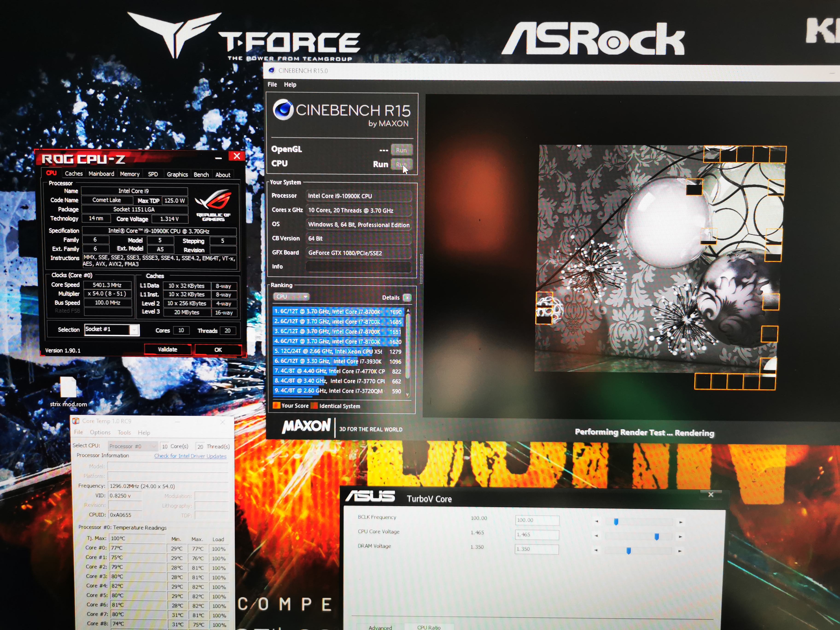Click OK button in ROG CPU-Z
This screenshot has width=840, height=630.
pos(218,350)
